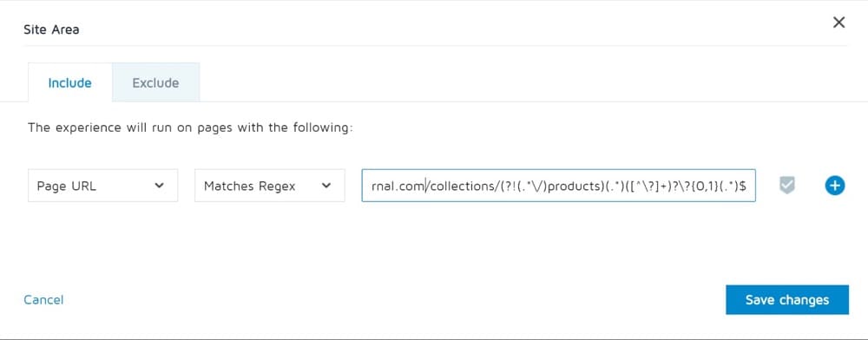Place cursor on 'collections' in regex
The width and height of the screenshot is (868, 340).
455,186
